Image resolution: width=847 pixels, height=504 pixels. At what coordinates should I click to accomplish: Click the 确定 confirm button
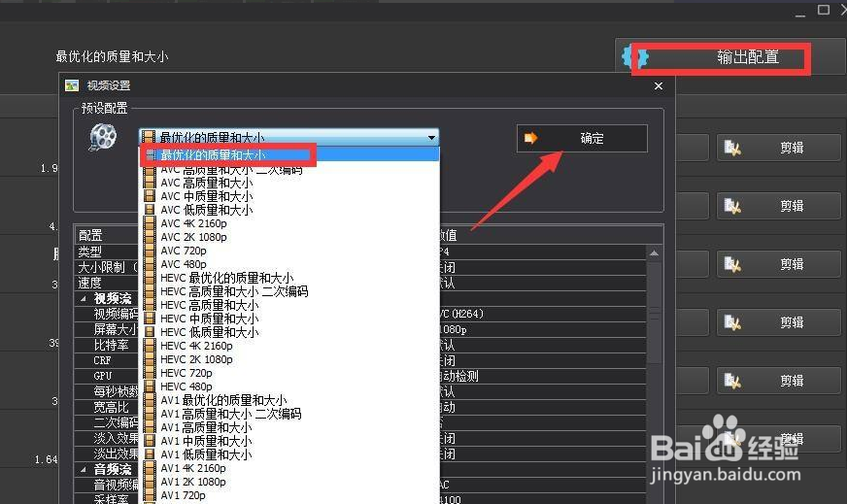coord(582,138)
